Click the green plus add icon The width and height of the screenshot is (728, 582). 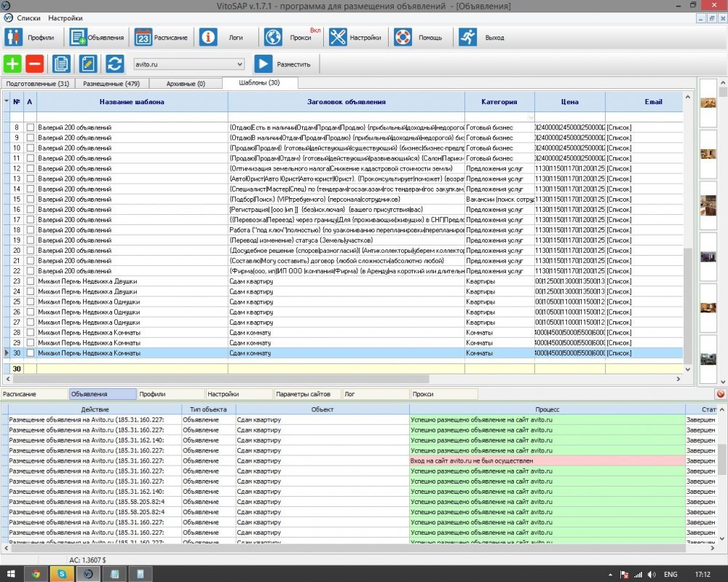tap(13, 63)
